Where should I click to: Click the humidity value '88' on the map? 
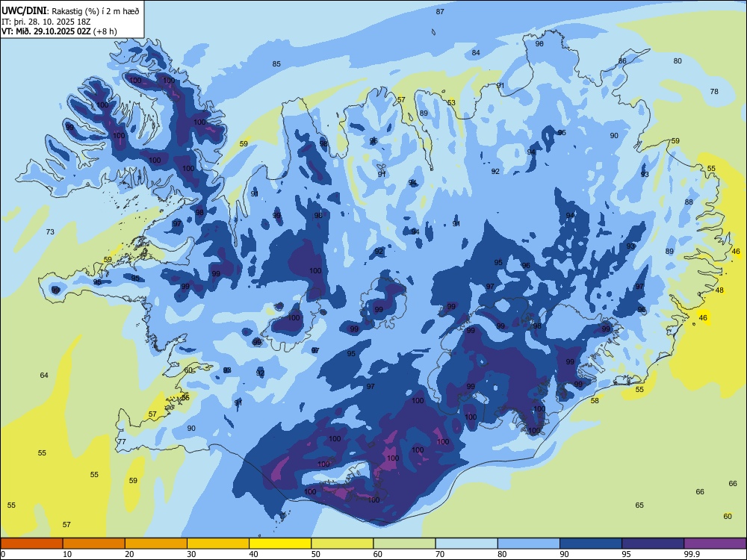pyautogui.click(x=689, y=202)
